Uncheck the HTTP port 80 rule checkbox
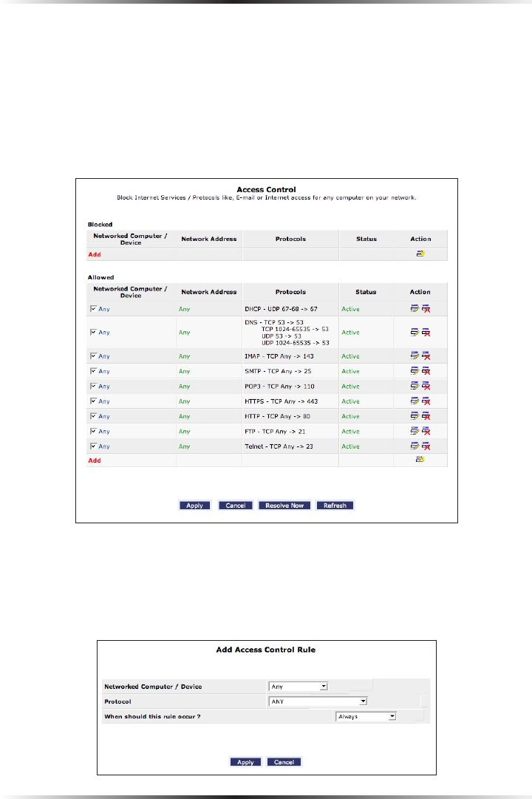This screenshot has width=532, height=799. (93, 416)
